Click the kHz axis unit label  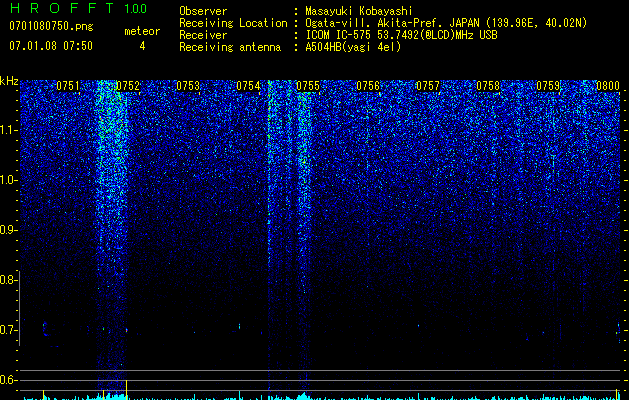9,81
